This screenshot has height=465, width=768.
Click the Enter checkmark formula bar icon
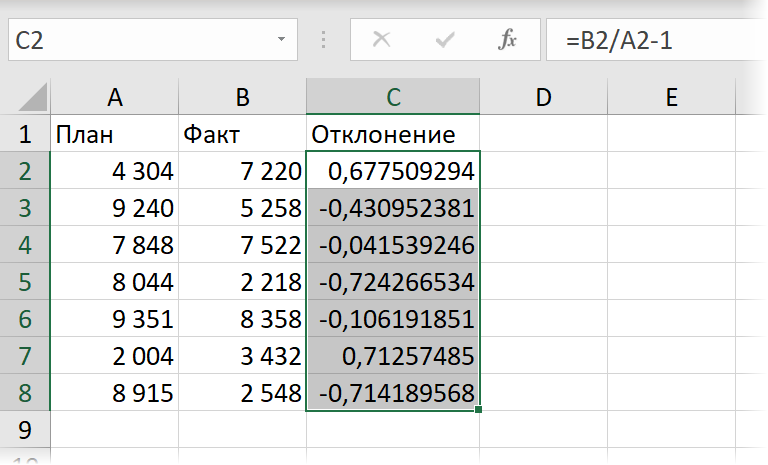click(x=445, y=41)
